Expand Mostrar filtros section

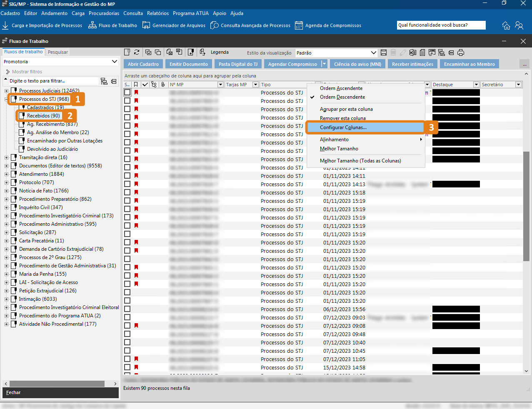(x=24, y=72)
